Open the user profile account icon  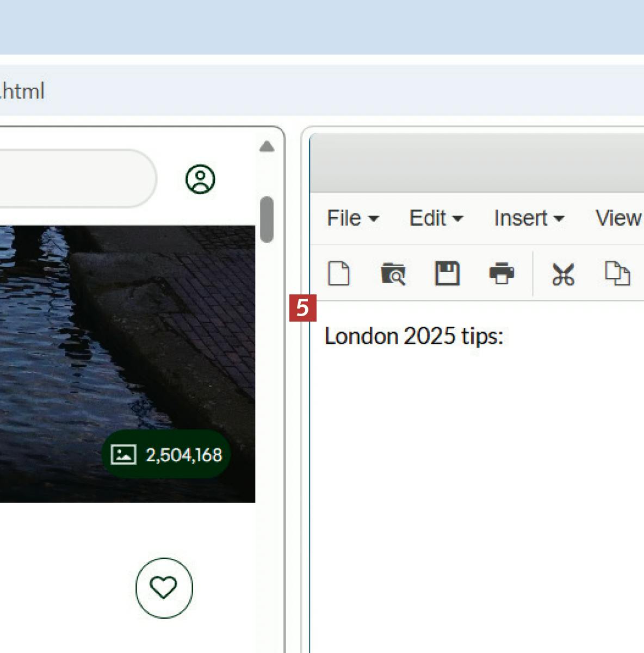point(200,179)
